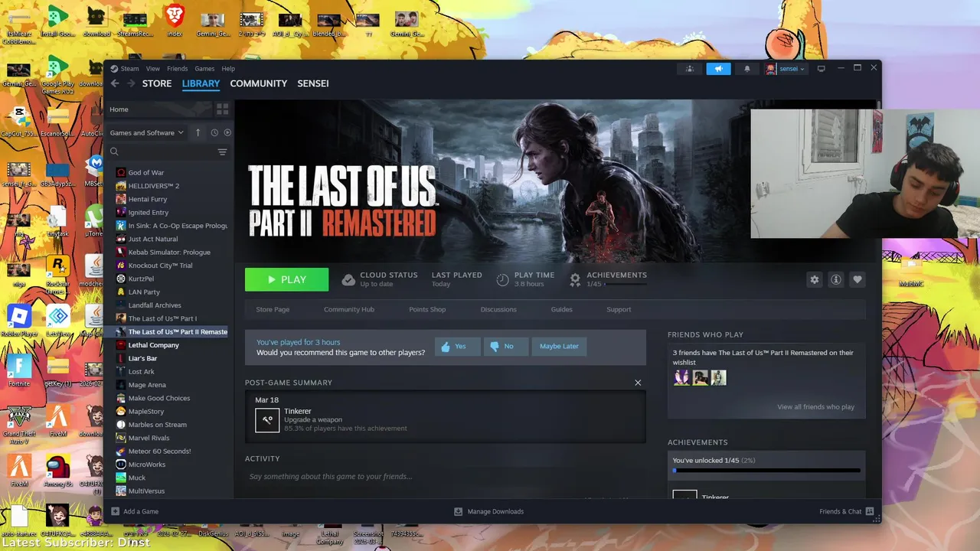Open game settings gear icon
The height and width of the screenshot is (551, 980).
tap(815, 280)
